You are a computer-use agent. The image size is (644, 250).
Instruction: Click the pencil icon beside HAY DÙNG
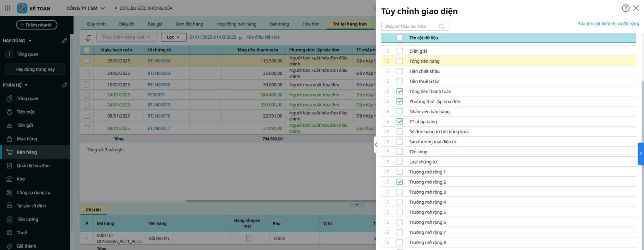[64, 41]
